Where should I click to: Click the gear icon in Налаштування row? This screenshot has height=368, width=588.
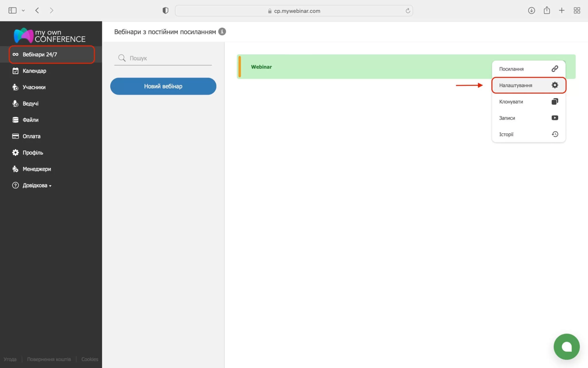pyautogui.click(x=555, y=85)
